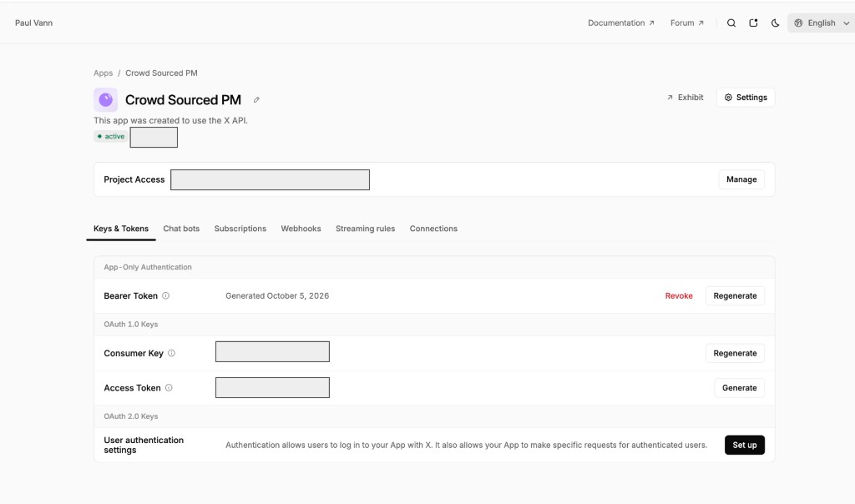Generate the Access Token
Viewport: 855px width, 504px height.
click(x=740, y=388)
